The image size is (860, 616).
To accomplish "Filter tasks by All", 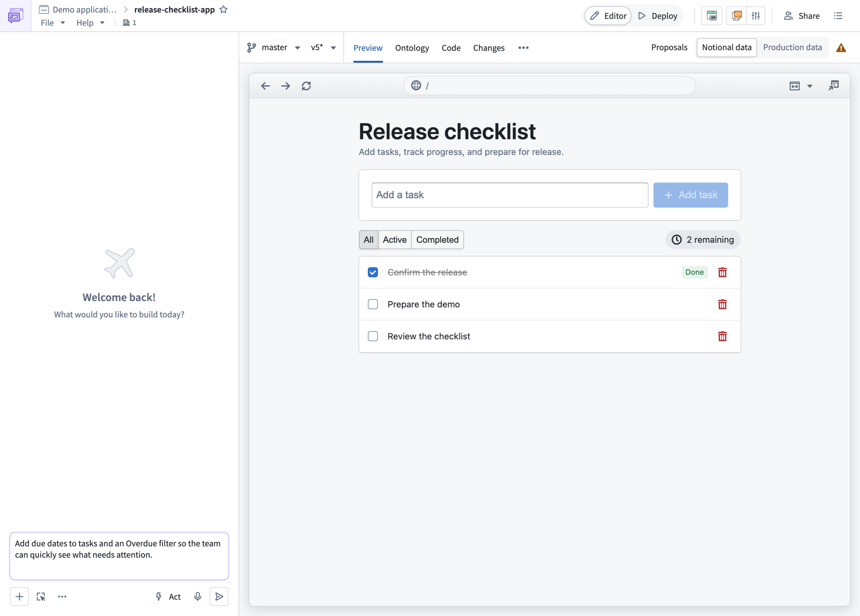I will click(x=369, y=240).
